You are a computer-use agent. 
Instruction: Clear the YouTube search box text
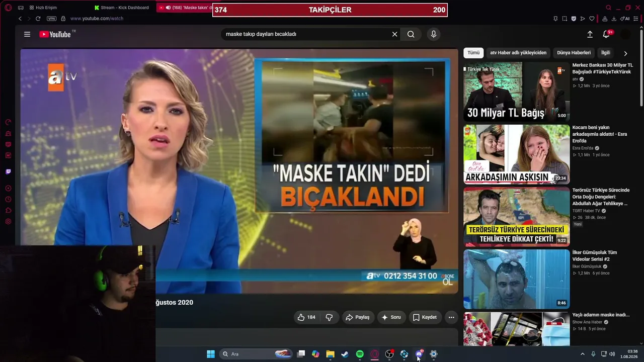[394, 34]
